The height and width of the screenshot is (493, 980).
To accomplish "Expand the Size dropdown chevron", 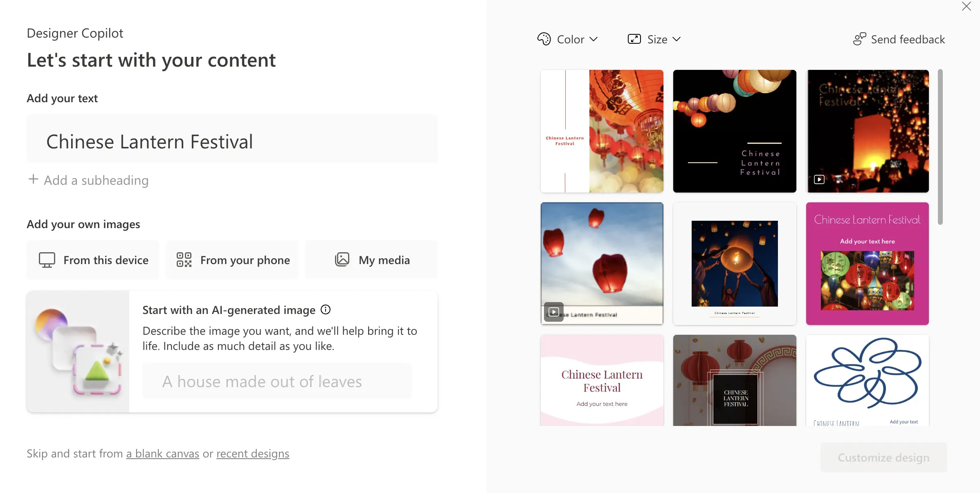I will pos(677,39).
